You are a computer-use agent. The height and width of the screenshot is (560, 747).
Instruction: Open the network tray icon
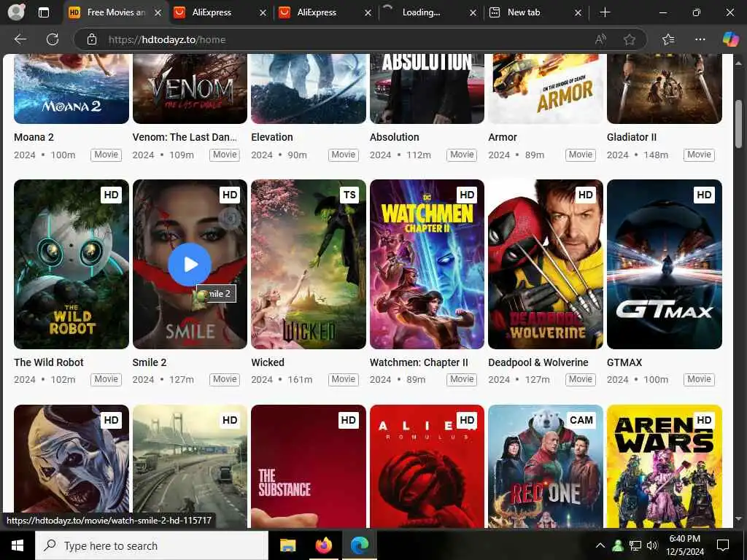(635, 545)
